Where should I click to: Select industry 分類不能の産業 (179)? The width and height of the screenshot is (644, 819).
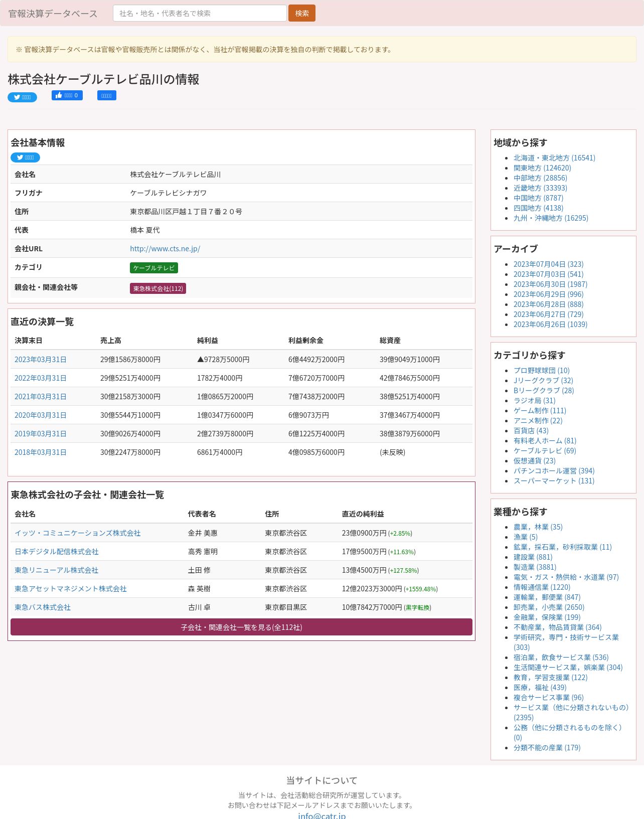click(547, 748)
